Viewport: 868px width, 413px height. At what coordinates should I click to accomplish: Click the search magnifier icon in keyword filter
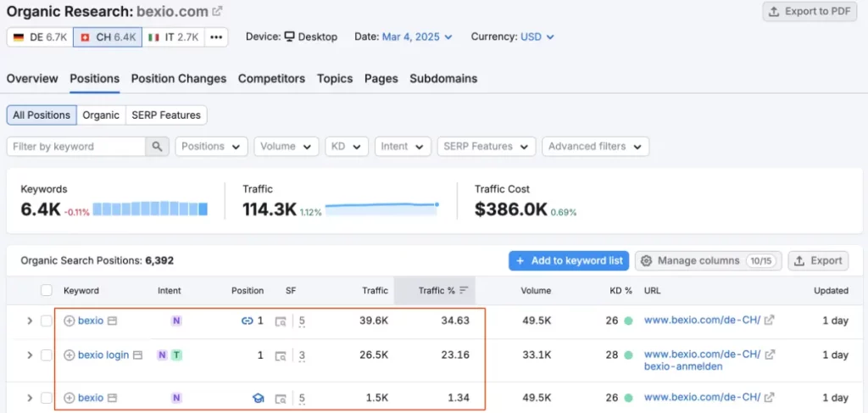(x=157, y=147)
